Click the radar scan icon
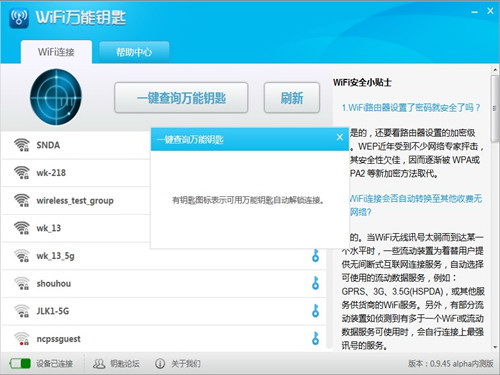The image size is (500, 375). click(x=56, y=97)
